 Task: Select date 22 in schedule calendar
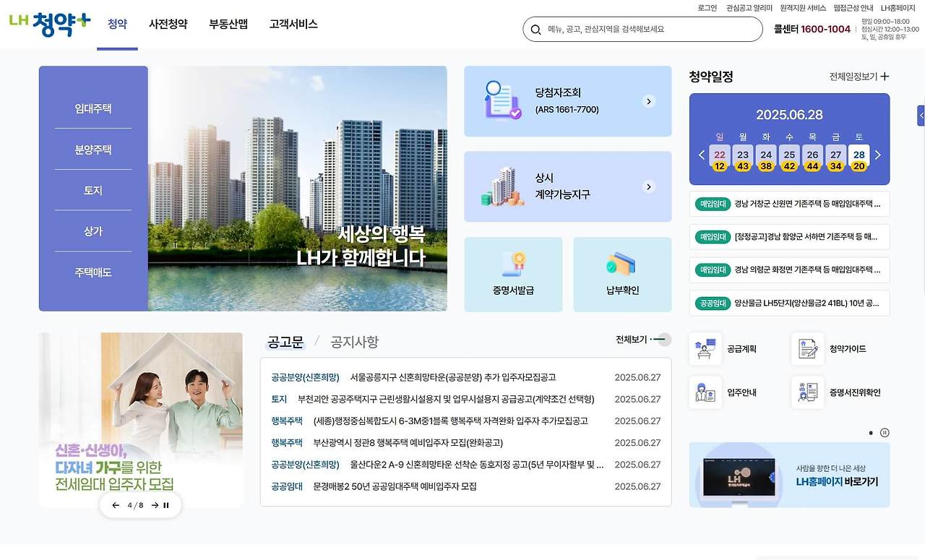pyautogui.click(x=719, y=159)
